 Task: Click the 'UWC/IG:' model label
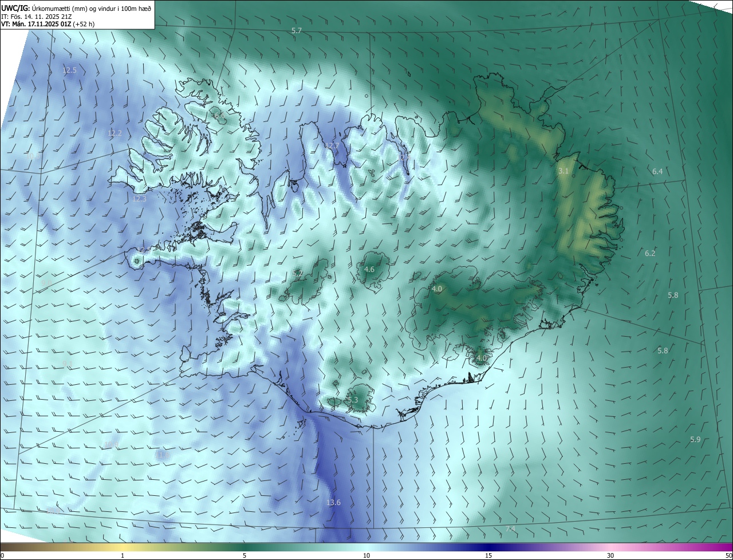pos(15,8)
